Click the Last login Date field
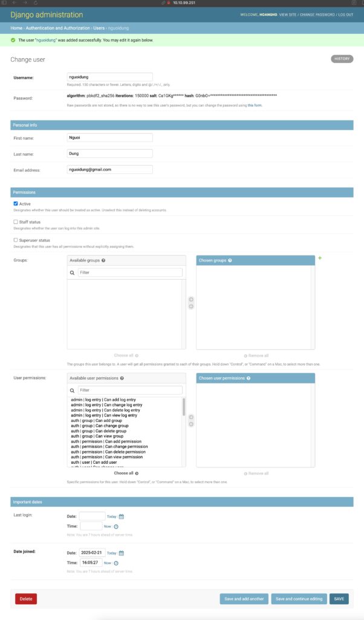 click(x=92, y=516)
